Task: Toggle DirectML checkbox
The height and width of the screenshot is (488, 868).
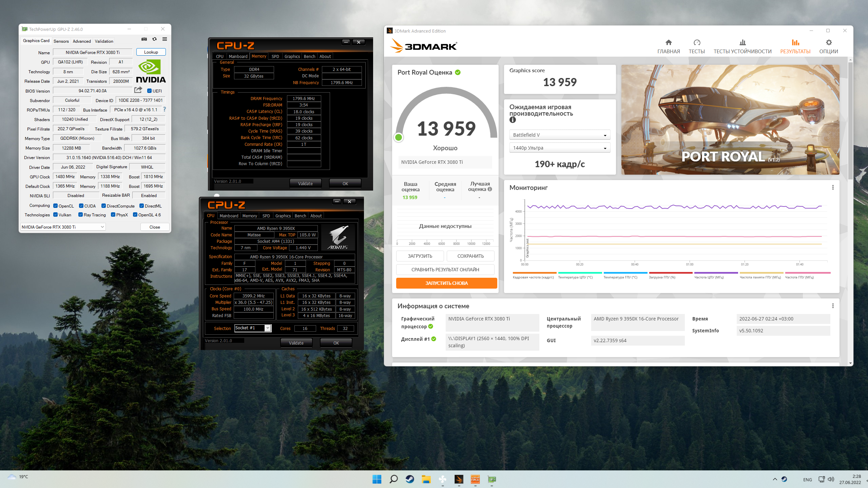Action: 141,206
